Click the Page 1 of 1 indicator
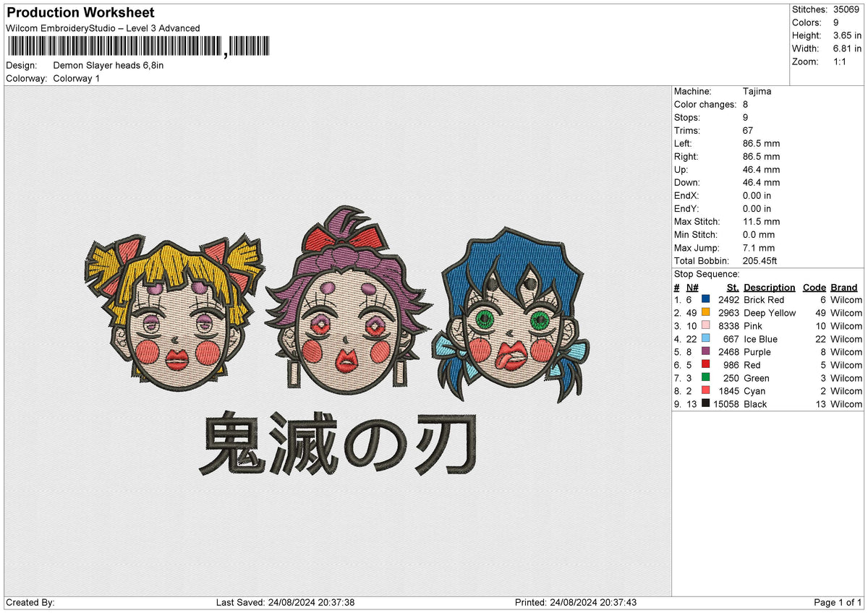This screenshot has width=868, height=613. point(838,602)
